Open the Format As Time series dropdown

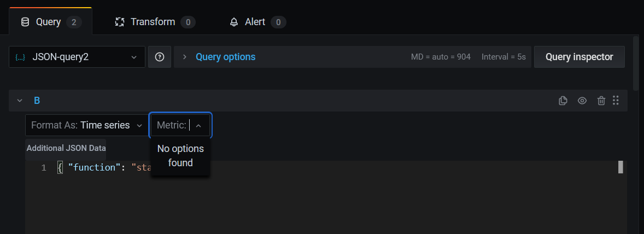coord(87,125)
